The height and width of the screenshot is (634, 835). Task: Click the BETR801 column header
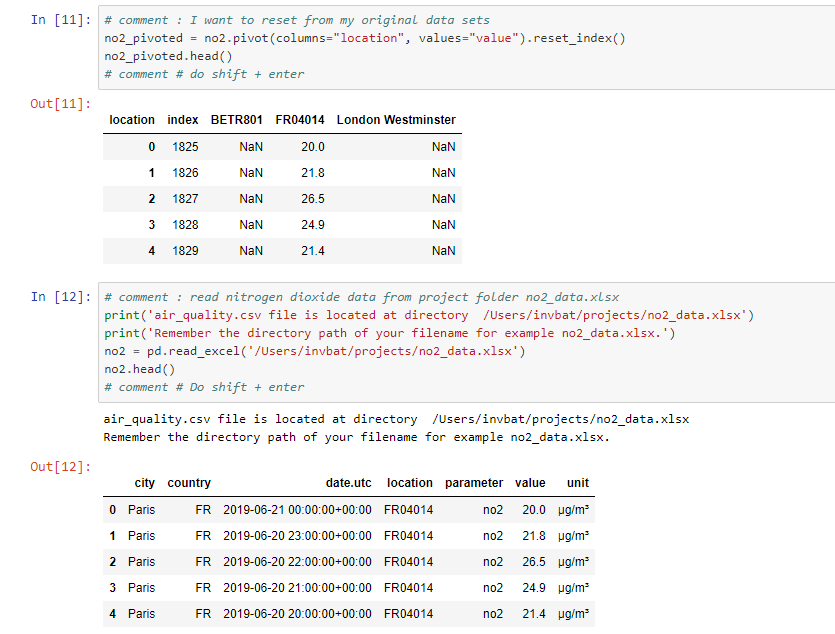point(236,120)
